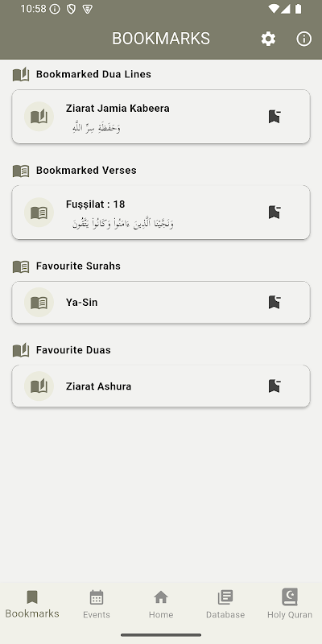Toggle bookmark for Fussilat : 18 verse
Image resolution: width=322 pixels, height=644 pixels.
click(275, 213)
